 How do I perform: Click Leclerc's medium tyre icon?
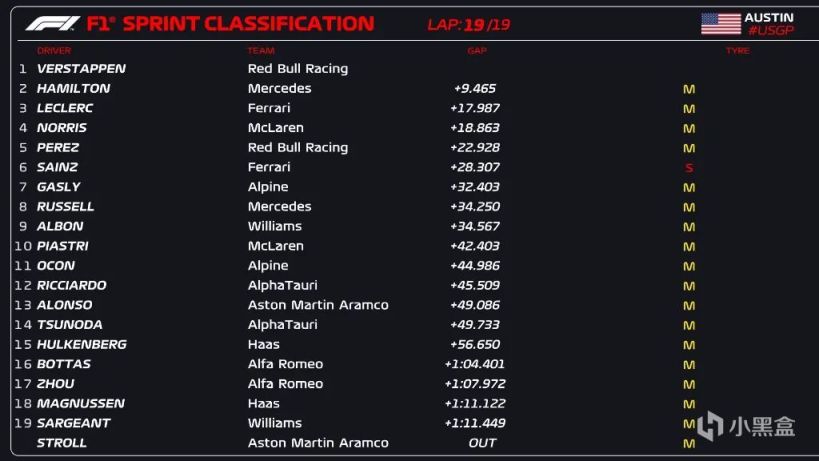tap(689, 109)
